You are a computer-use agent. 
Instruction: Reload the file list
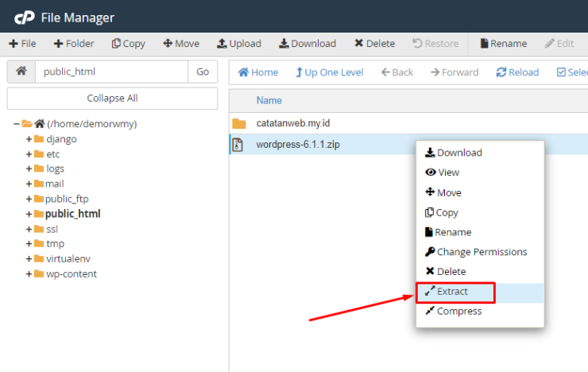tap(517, 72)
